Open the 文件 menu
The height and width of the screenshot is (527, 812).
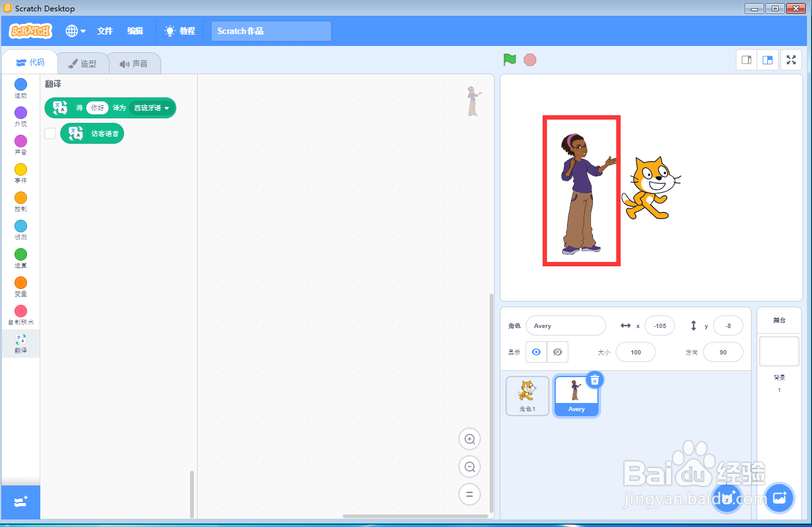105,31
